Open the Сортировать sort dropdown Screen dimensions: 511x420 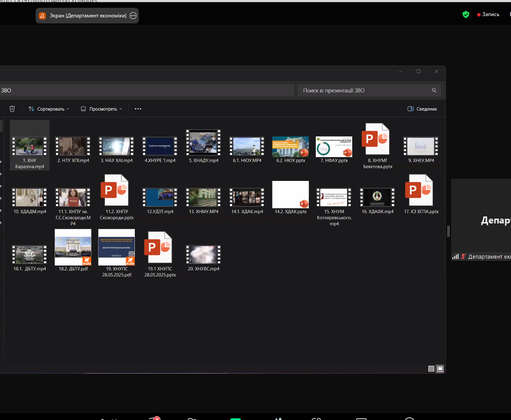click(49, 109)
